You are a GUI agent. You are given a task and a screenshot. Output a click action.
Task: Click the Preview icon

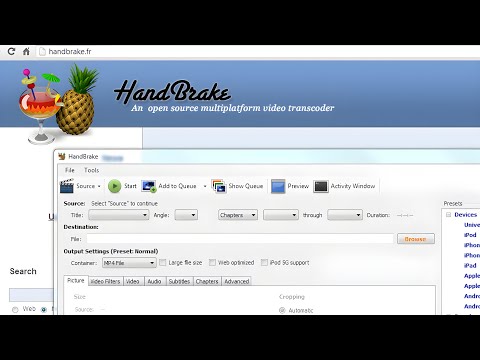point(278,186)
